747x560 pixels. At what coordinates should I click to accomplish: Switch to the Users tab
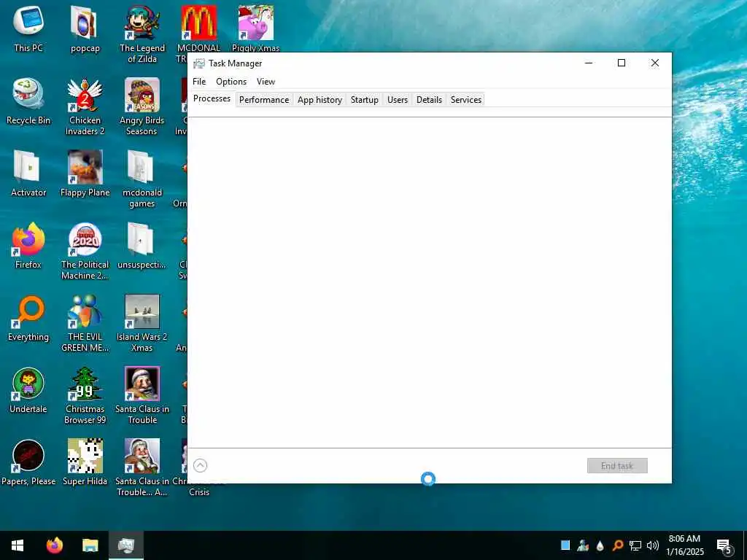(398, 99)
